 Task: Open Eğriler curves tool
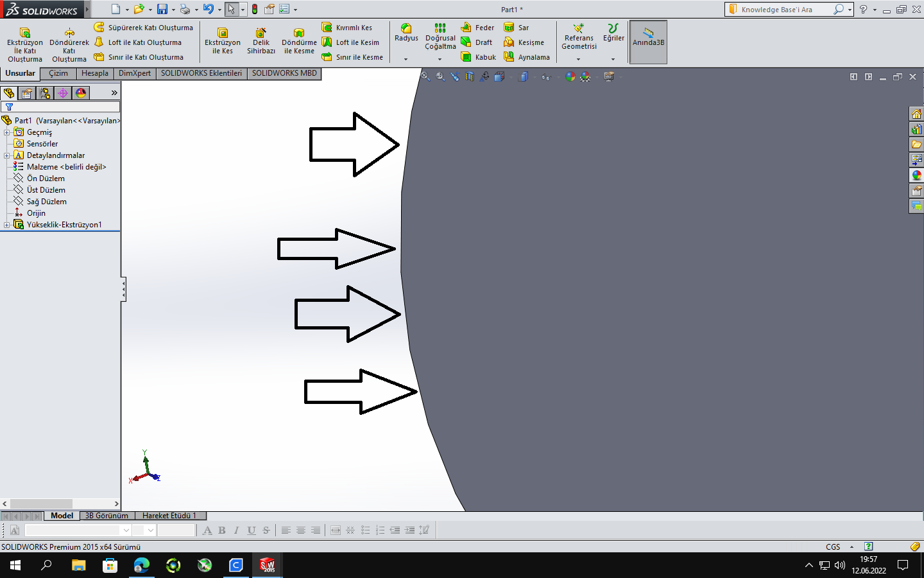coord(613,33)
